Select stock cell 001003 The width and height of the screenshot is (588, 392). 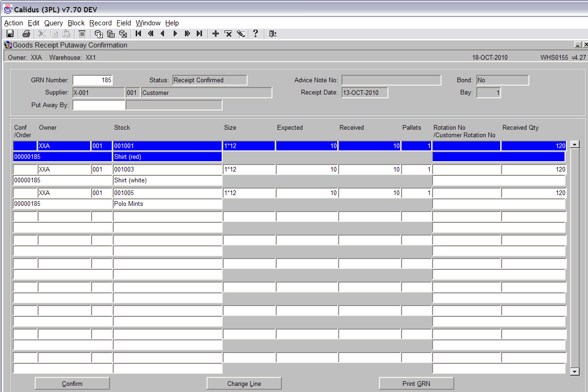click(x=168, y=169)
